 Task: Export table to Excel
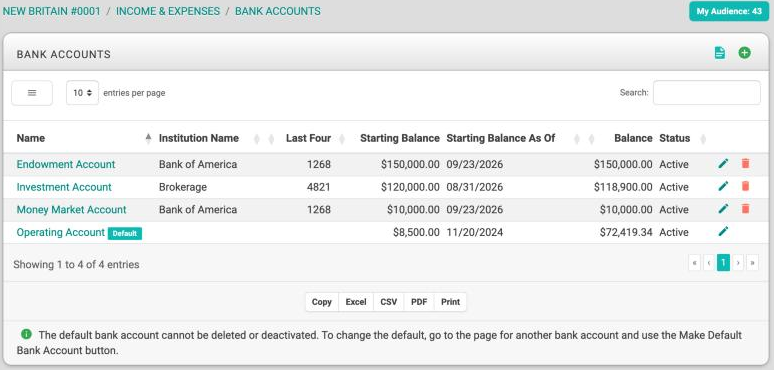pos(356,302)
